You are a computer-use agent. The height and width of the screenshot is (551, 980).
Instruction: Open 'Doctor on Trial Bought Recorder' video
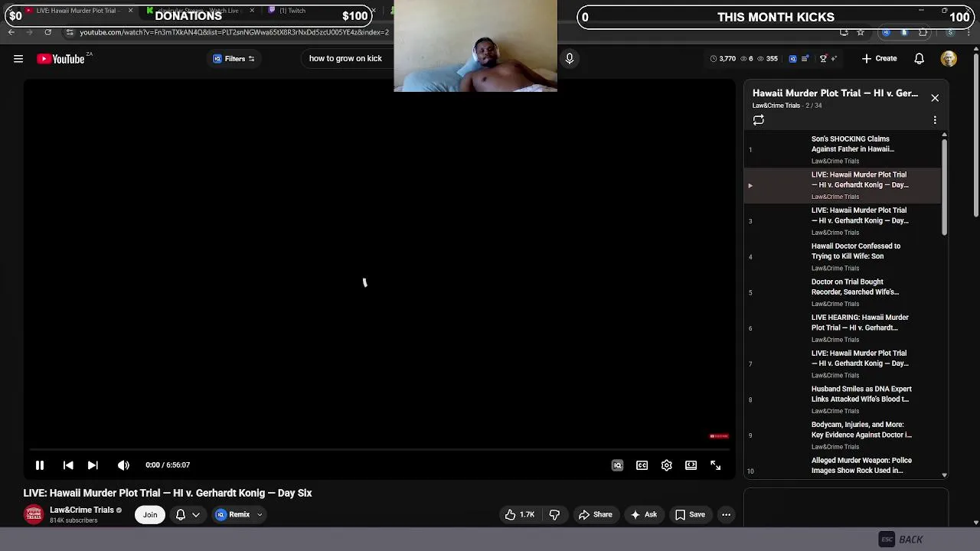[842, 292]
